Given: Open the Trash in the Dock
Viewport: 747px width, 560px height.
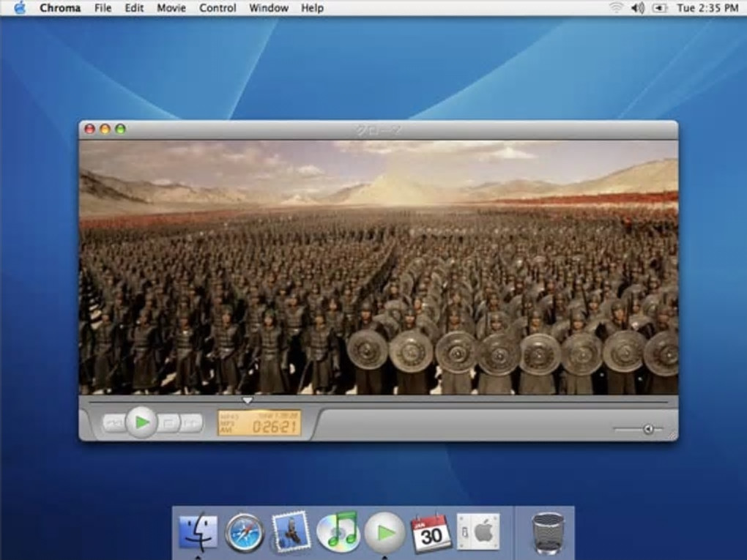Looking at the screenshot, I should coord(548,533).
